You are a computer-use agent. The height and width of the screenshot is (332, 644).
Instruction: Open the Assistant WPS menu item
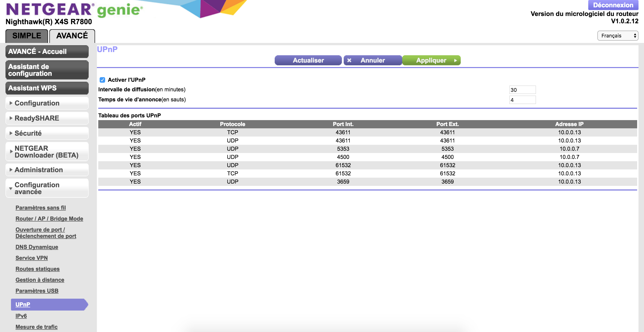click(47, 88)
